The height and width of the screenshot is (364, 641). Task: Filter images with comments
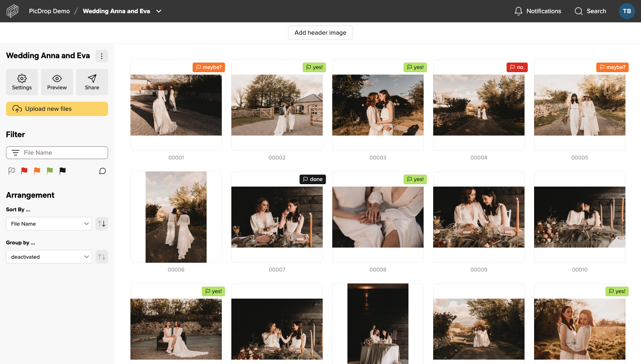tap(103, 171)
